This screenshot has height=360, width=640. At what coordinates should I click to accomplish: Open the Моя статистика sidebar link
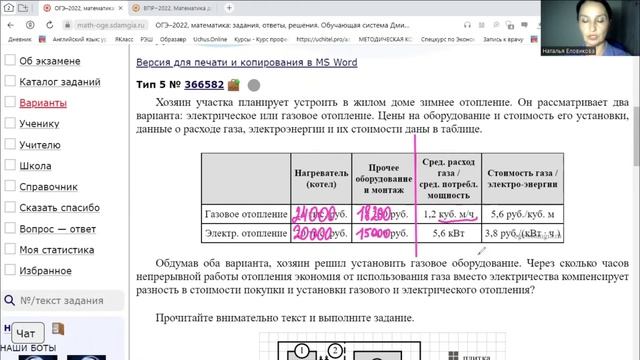[57, 250]
